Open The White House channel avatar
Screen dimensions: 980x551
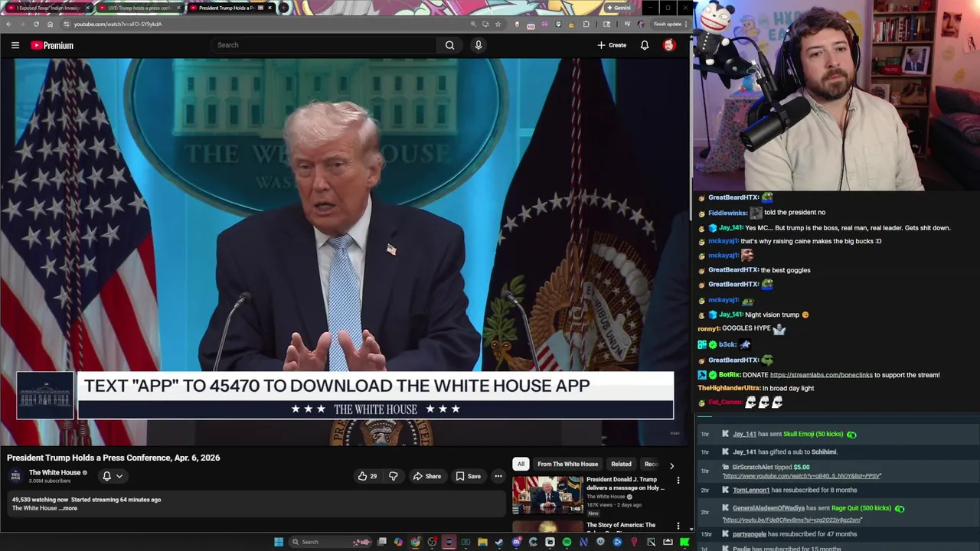point(15,476)
